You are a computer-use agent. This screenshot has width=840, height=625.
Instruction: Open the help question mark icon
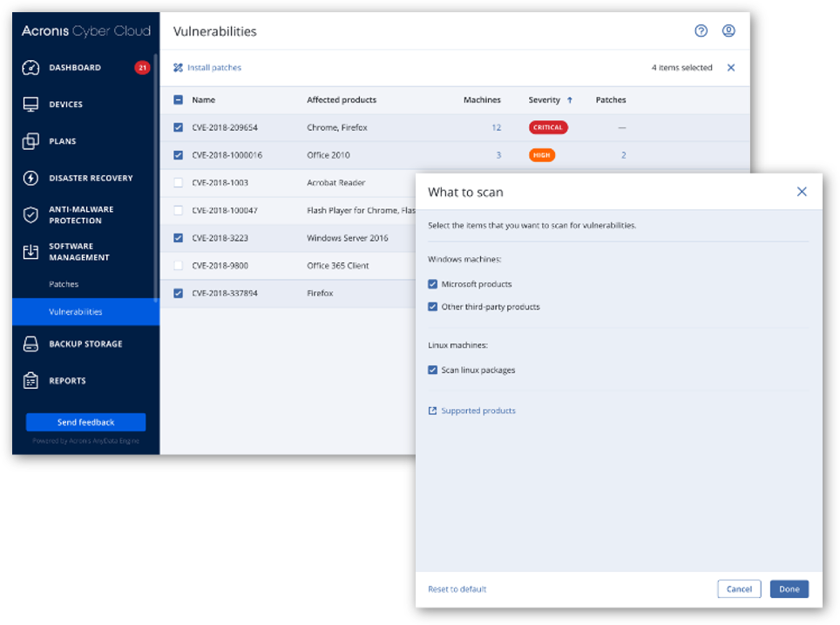tap(701, 31)
